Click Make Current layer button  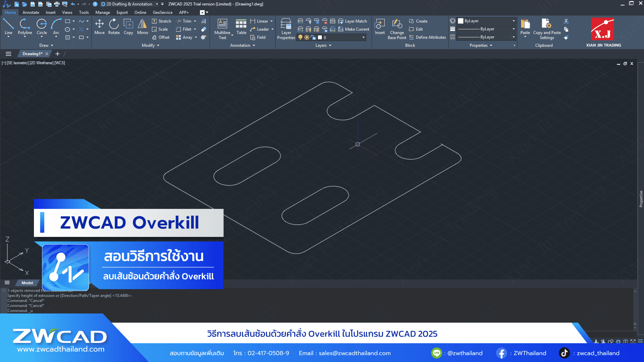click(354, 29)
